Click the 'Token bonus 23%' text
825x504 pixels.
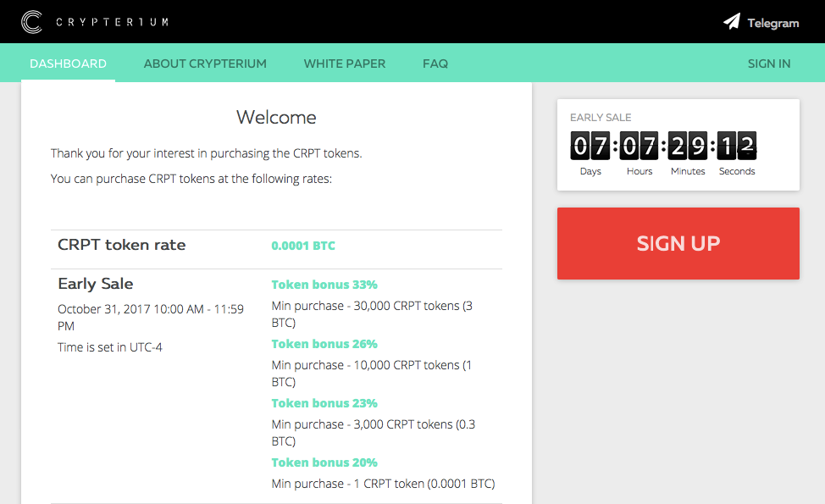pyautogui.click(x=324, y=403)
